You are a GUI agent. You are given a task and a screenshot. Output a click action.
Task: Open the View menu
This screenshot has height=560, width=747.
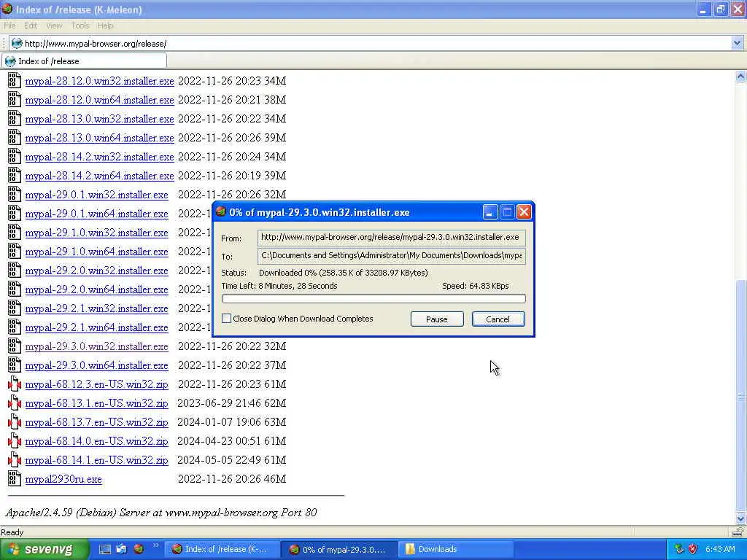(54, 26)
